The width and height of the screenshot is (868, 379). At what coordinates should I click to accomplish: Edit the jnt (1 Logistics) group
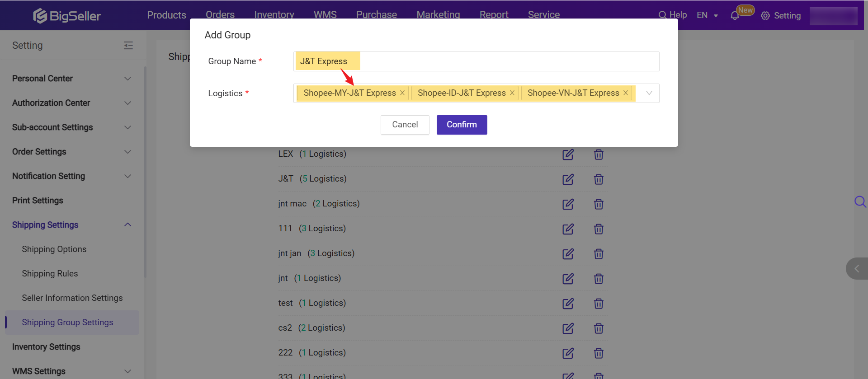(x=568, y=279)
